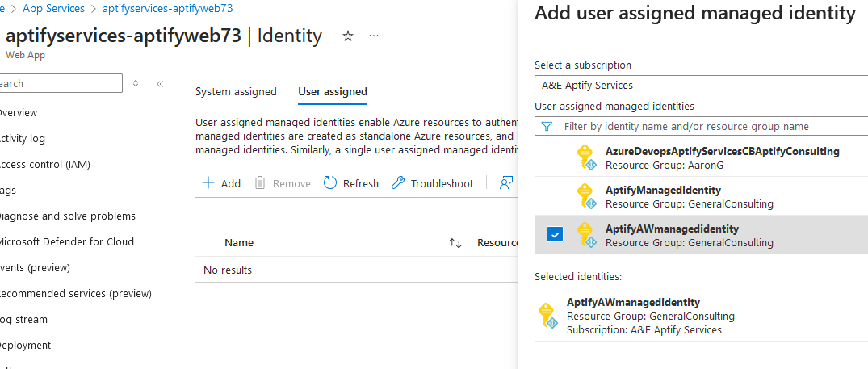Click the Add button label
This screenshot has height=369, width=868.
(231, 183)
